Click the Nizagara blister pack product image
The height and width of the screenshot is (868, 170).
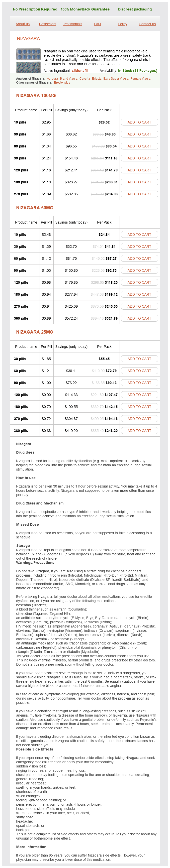pyautogui.click(x=29, y=61)
